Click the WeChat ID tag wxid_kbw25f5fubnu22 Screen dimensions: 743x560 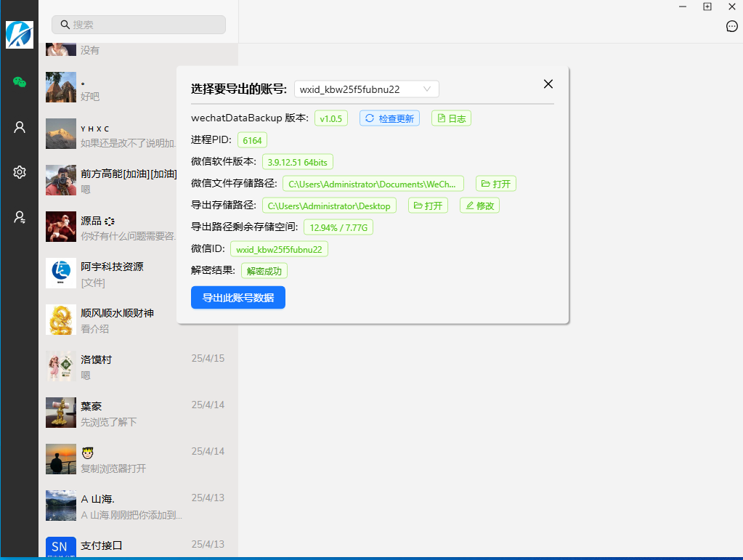click(279, 249)
